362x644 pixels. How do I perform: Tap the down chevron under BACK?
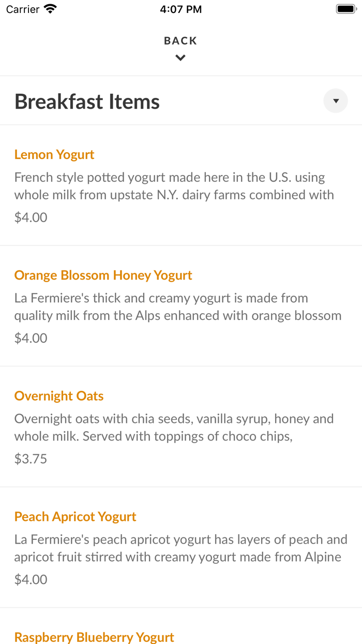[180, 58]
